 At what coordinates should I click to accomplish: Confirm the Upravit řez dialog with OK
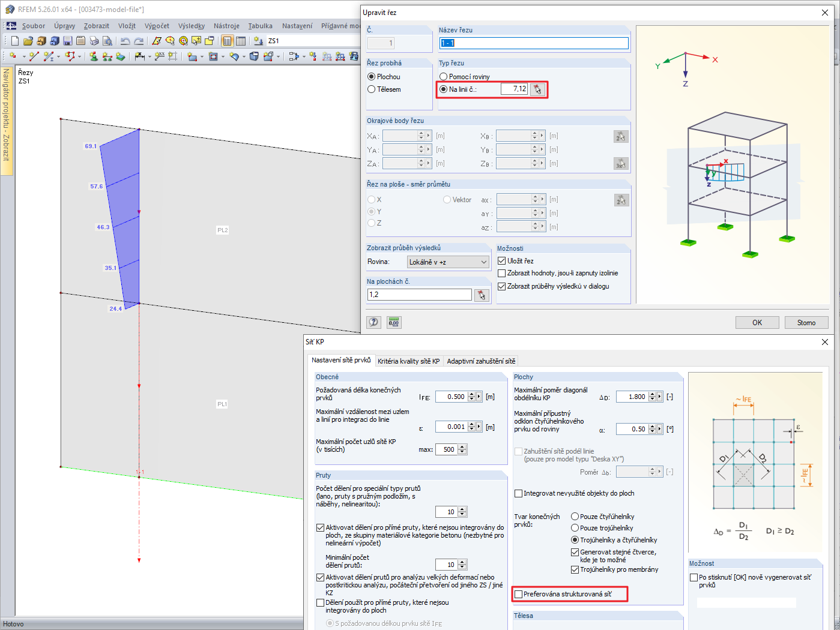pyautogui.click(x=757, y=322)
